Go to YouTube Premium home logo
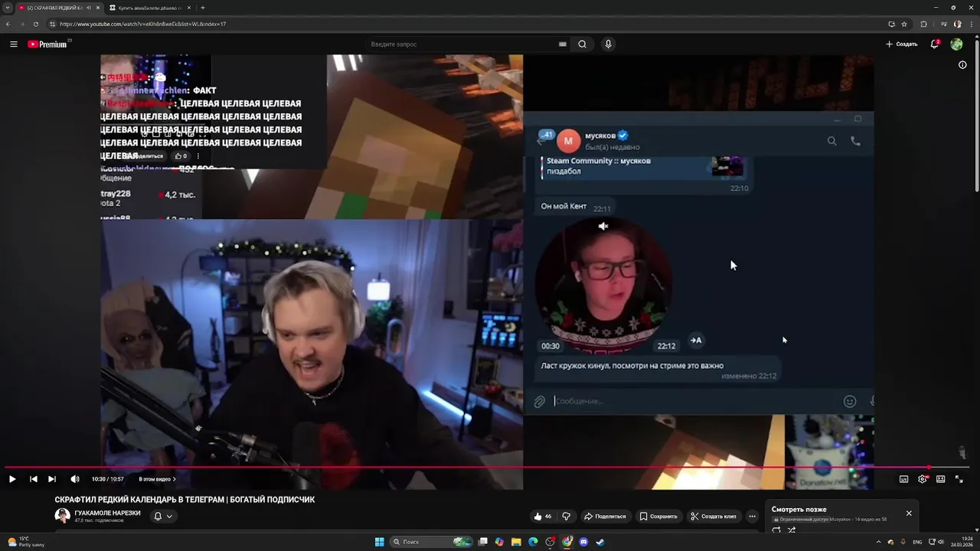The image size is (980, 551). [x=47, y=44]
